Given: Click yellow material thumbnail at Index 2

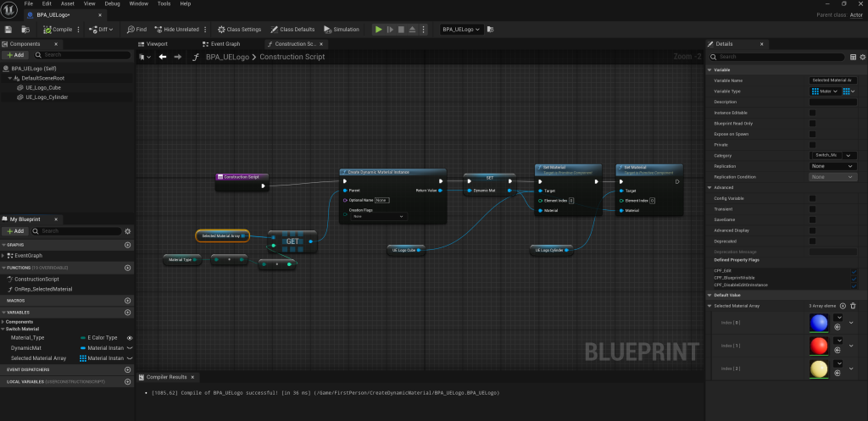Looking at the screenshot, I should 819,368.
